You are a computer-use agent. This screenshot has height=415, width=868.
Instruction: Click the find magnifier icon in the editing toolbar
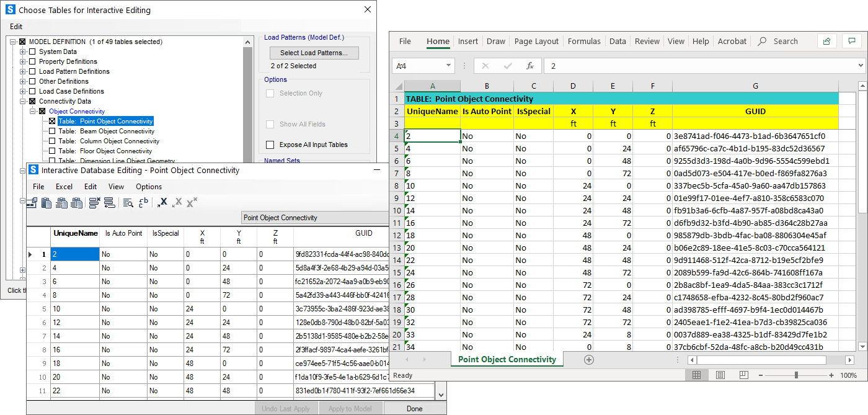coord(128,203)
